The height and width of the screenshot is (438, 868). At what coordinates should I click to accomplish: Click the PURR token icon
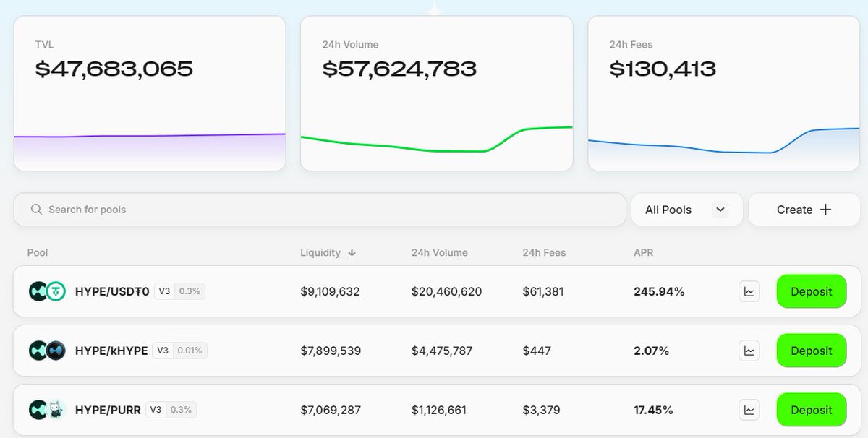pos(56,410)
